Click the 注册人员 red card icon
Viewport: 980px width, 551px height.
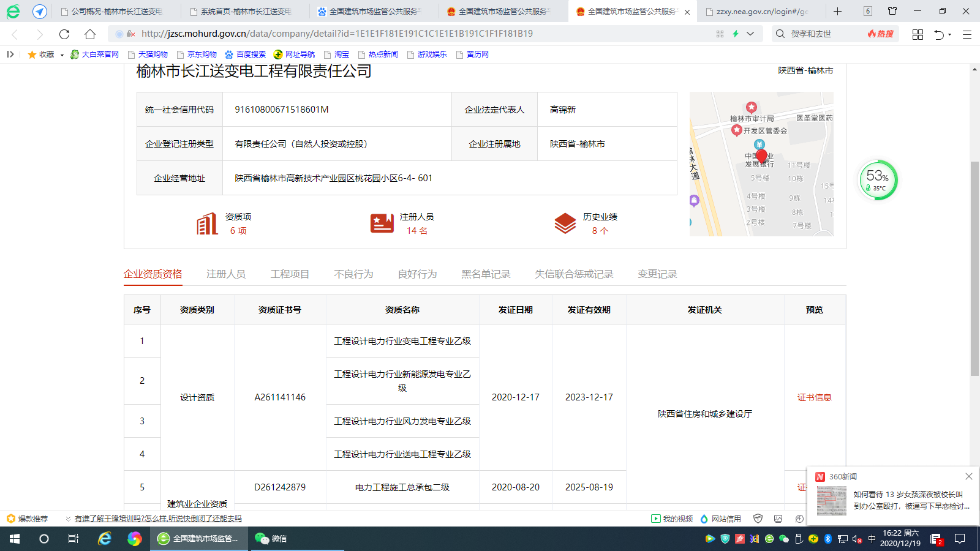[382, 223]
